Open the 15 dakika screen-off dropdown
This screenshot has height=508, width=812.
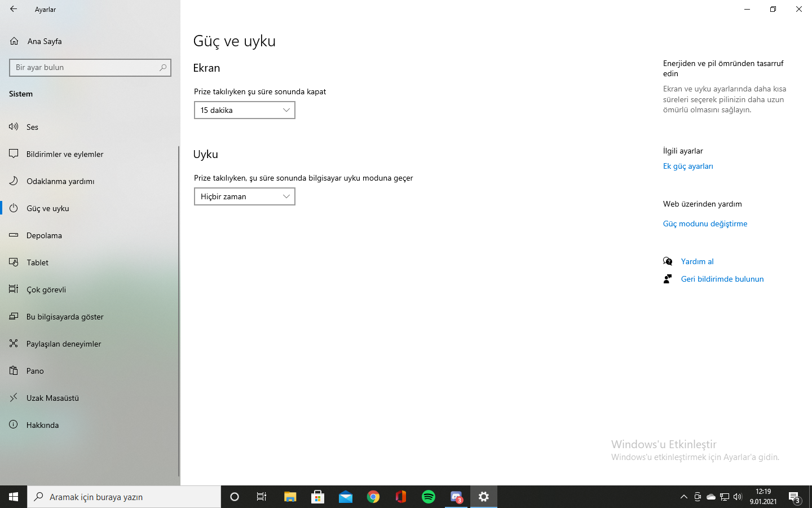(245, 110)
